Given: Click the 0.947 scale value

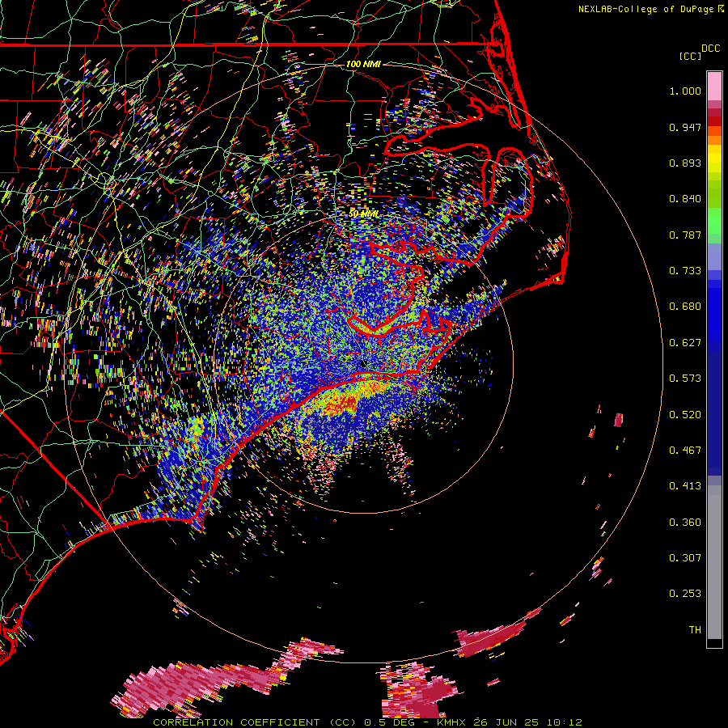Looking at the screenshot, I should [x=685, y=127].
